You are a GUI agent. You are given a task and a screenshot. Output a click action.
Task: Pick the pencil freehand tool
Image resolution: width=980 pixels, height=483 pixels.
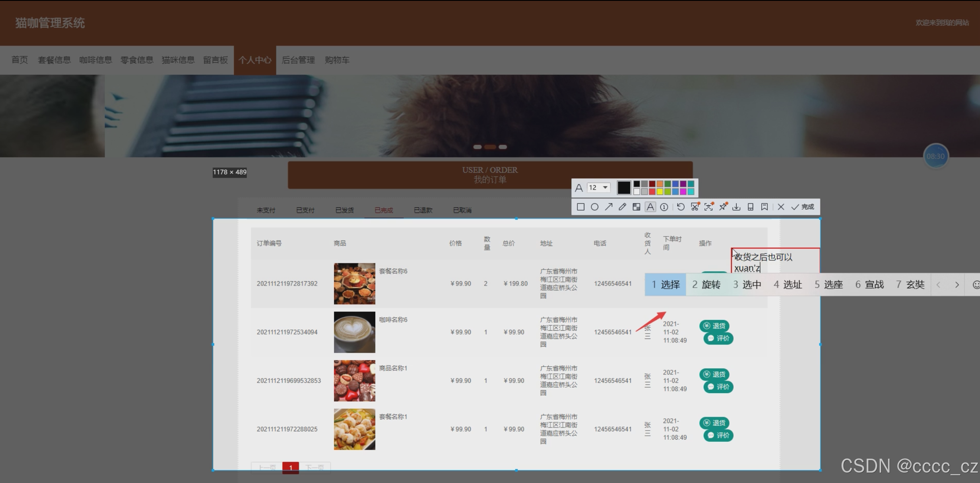pos(623,207)
